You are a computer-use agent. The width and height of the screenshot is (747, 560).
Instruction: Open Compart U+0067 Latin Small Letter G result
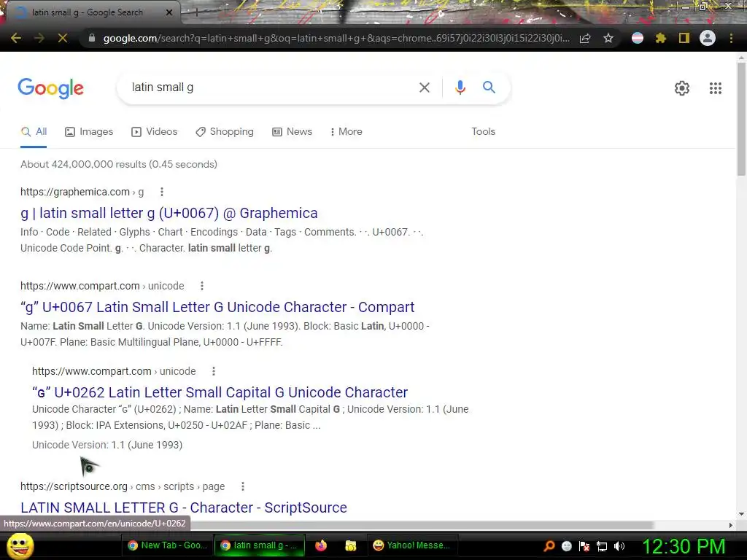[217, 307]
